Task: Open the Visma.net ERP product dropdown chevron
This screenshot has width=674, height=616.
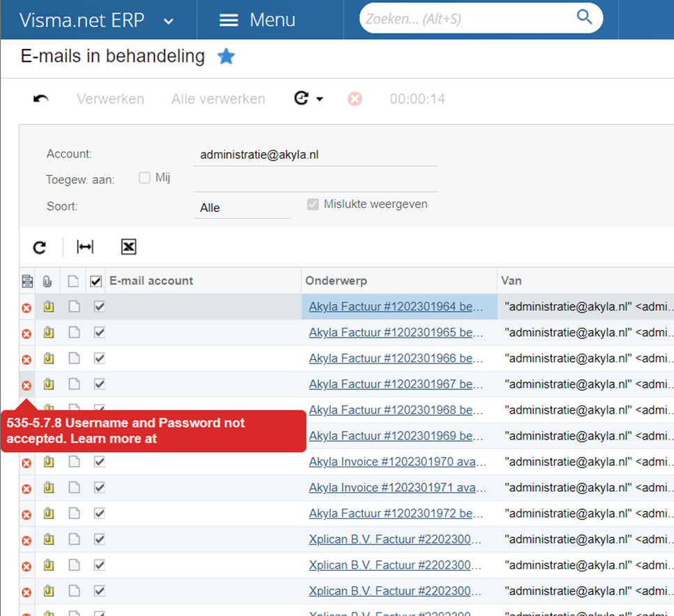Action: tap(169, 21)
